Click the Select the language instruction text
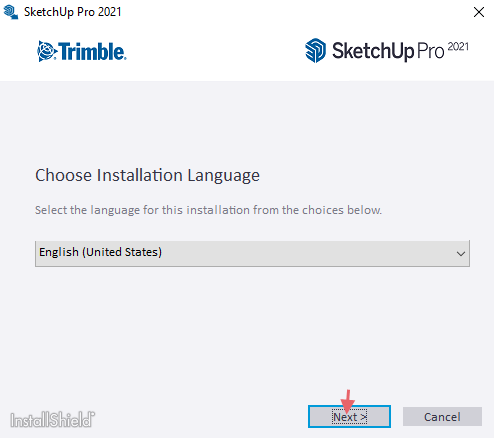Screen dimensions: 494x438 (208, 210)
